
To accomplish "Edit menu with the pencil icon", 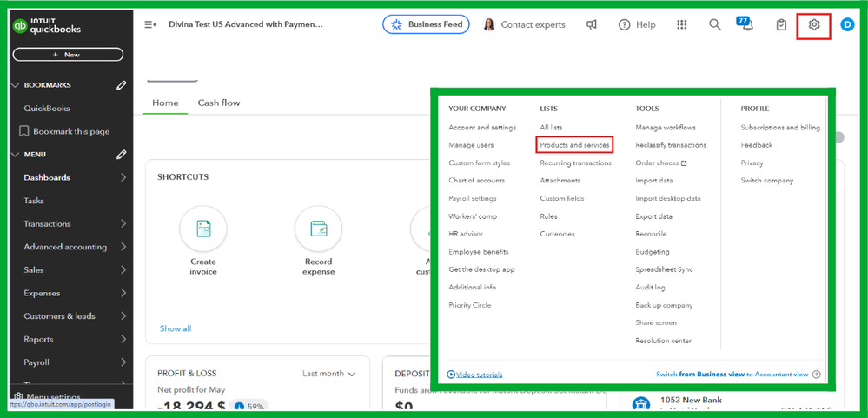I will coord(122,155).
